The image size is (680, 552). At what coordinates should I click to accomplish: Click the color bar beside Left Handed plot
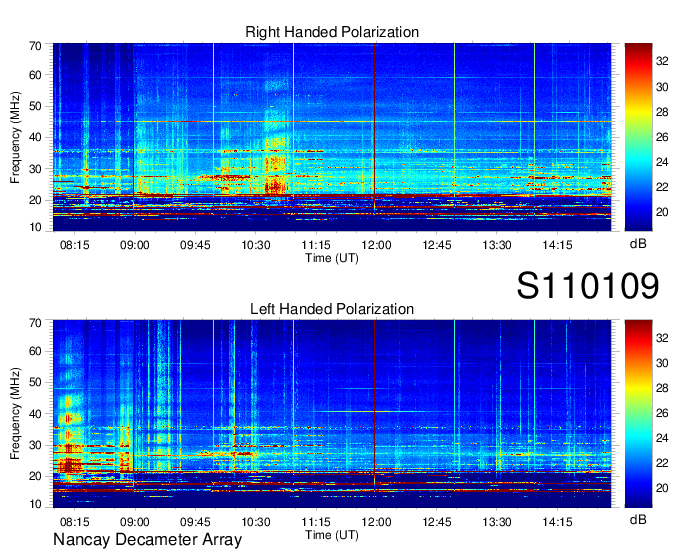pyautogui.click(x=638, y=413)
